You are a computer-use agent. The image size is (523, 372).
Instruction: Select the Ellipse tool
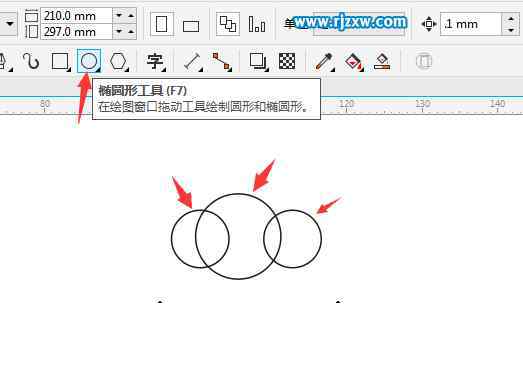(89, 61)
